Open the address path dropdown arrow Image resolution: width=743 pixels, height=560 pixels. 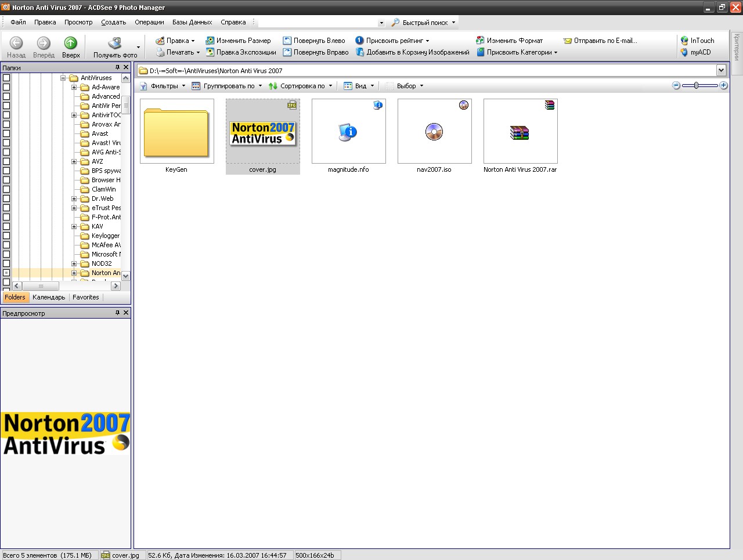721,70
